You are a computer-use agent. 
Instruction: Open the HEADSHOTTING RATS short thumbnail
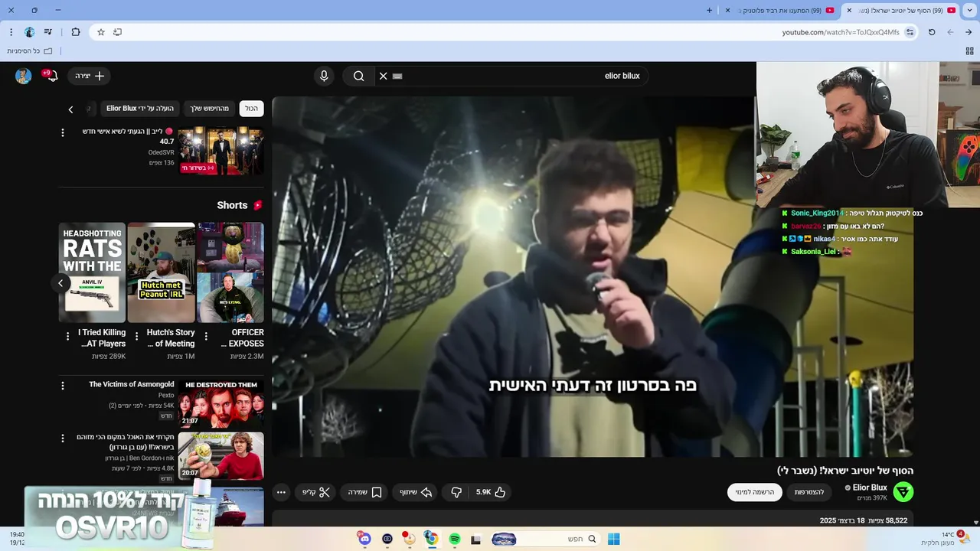(92, 272)
